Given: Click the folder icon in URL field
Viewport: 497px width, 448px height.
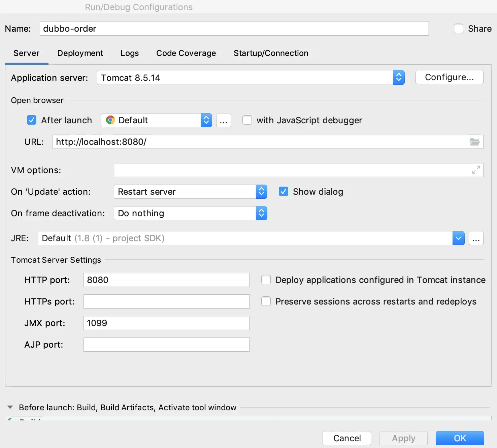Looking at the screenshot, I should coord(474,142).
